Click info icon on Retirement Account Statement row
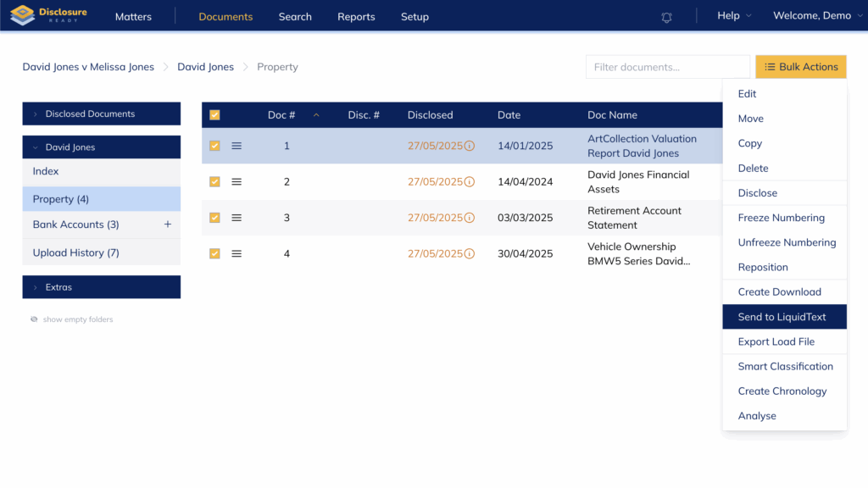Image resolution: width=868 pixels, height=488 pixels. [470, 218]
